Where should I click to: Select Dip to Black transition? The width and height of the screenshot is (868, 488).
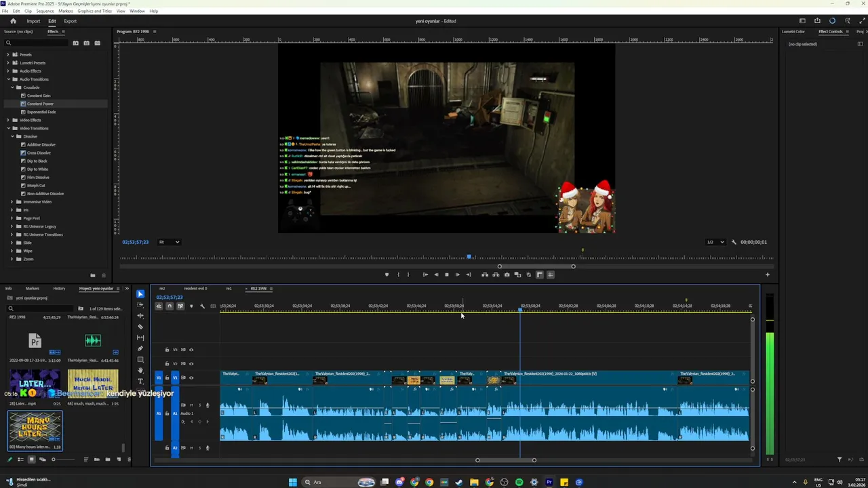click(x=37, y=161)
